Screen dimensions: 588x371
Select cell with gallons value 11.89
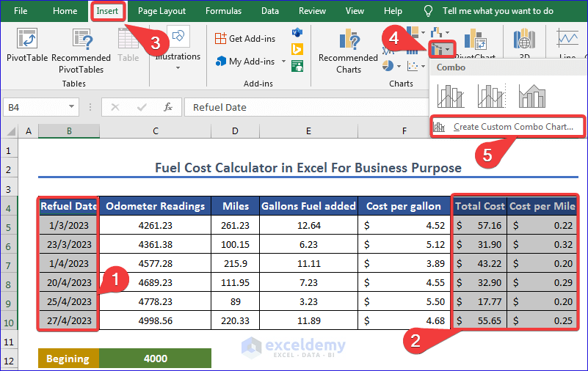click(x=308, y=320)
